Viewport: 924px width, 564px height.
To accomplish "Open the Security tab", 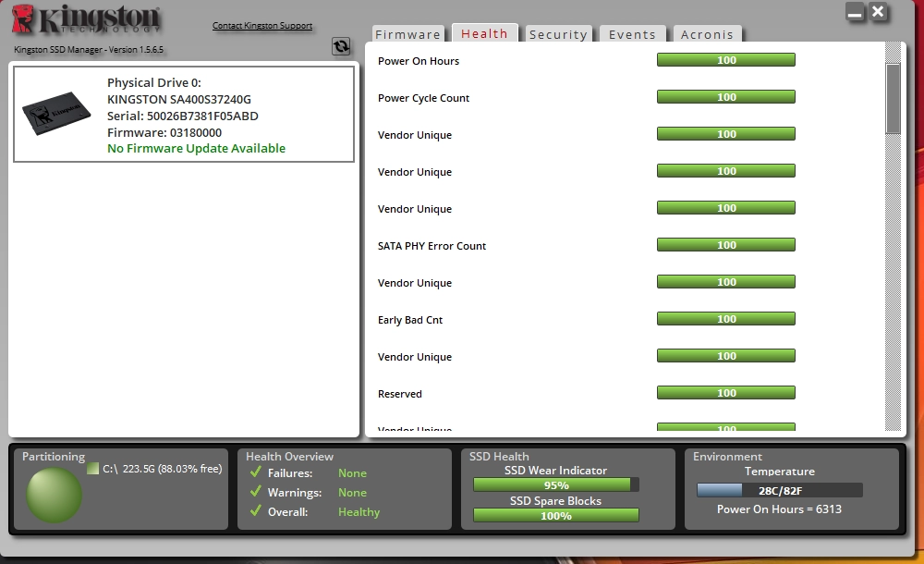I will 558,34.
